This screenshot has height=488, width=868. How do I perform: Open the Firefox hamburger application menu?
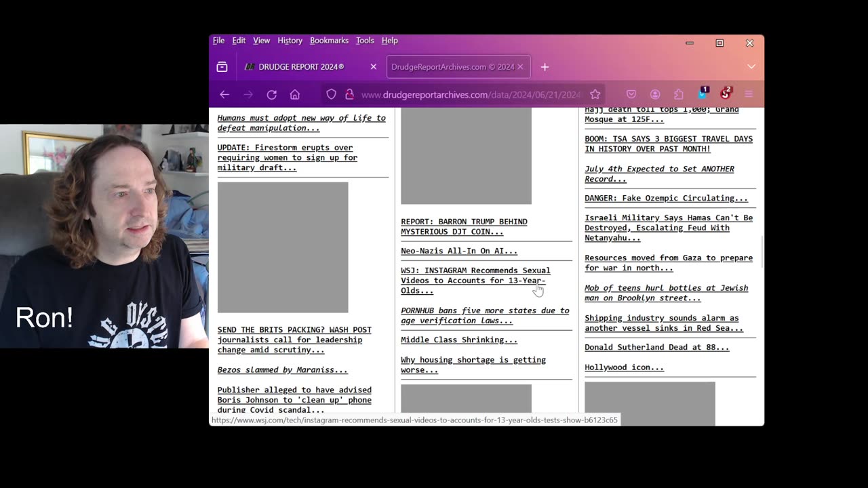point(749,94)
